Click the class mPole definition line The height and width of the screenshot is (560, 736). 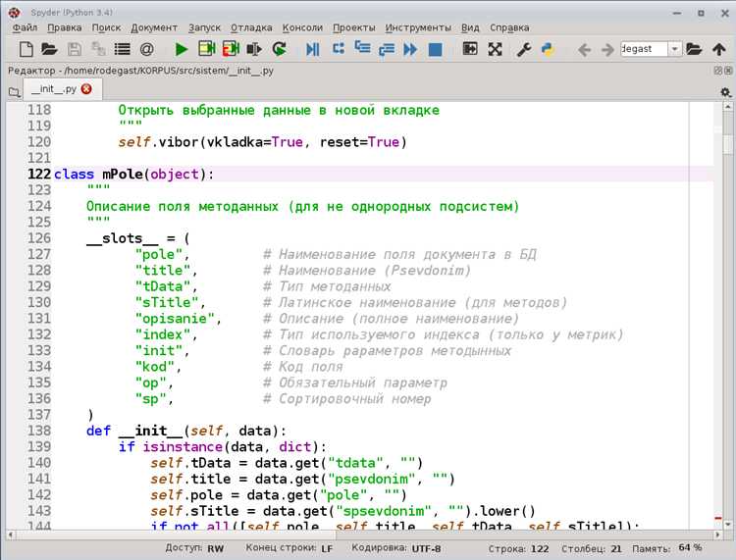133,174
